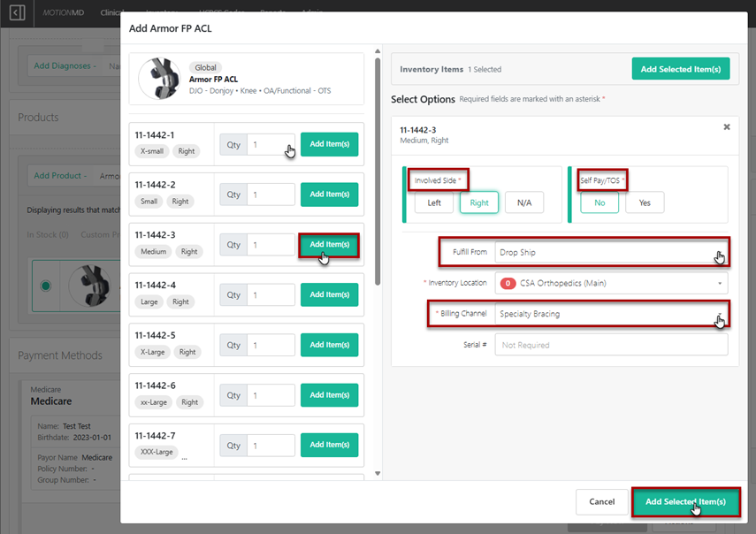Click the Qty field for 11-1442-5
This screenshot has height=534, width=756.
(x=271, y=345)
